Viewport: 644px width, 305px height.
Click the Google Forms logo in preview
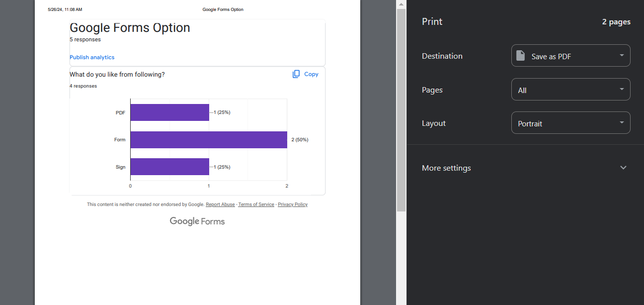click(x=197, y=221)
